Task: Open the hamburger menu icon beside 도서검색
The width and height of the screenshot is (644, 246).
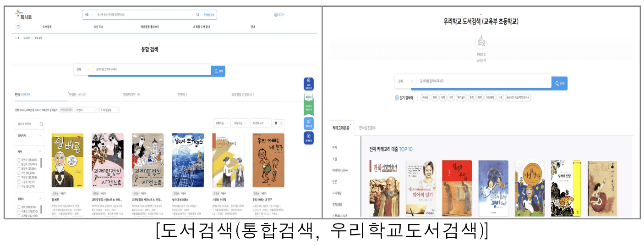Action: point(19,27)
